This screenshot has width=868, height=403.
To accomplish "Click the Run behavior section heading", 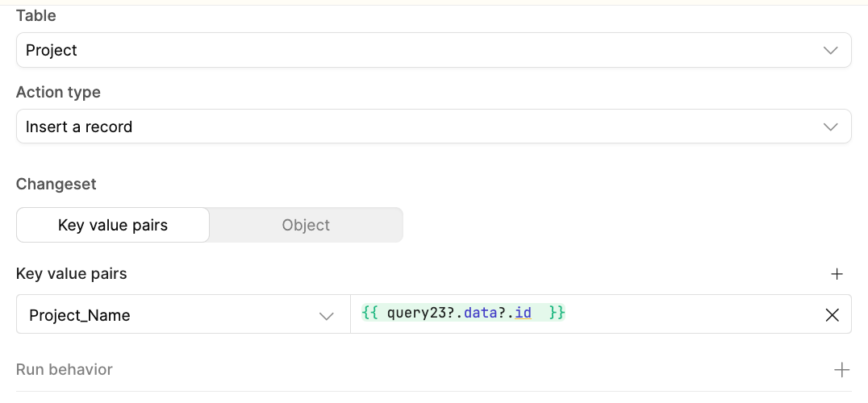I will [65, 370].
